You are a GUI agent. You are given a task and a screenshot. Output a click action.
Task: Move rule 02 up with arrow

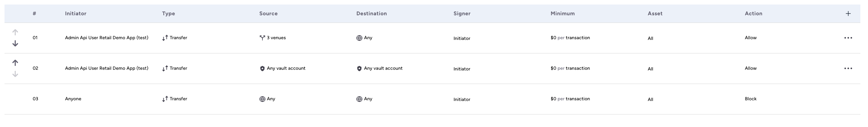coord(15,63)
